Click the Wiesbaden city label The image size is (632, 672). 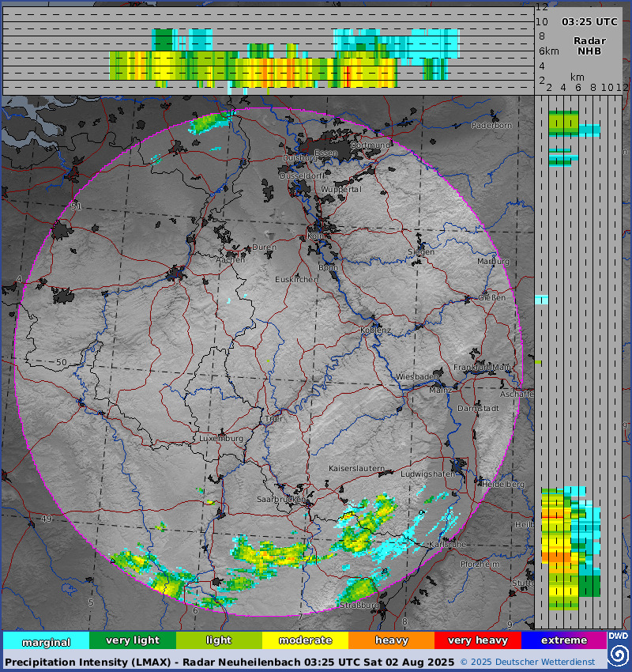pos(416,376)
